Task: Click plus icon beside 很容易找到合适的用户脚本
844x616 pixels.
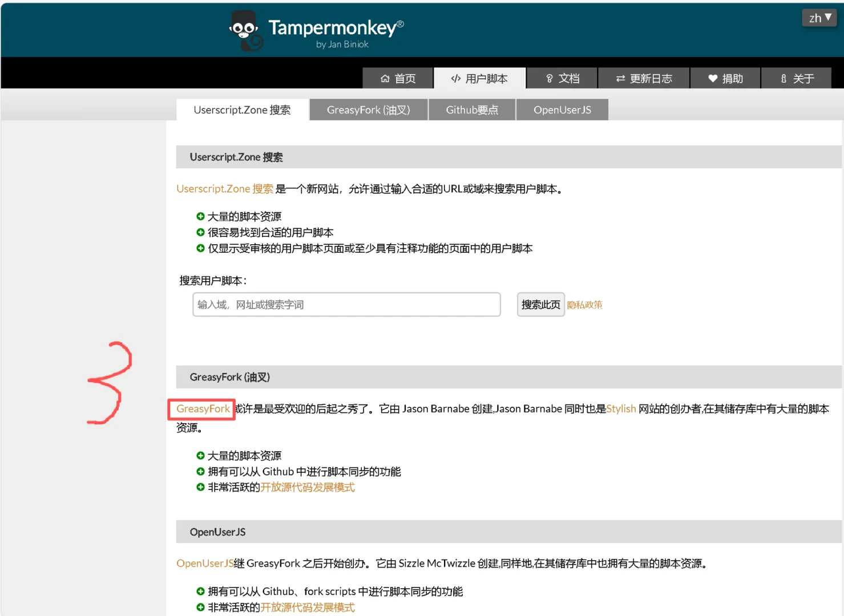Action: point(200,232)
